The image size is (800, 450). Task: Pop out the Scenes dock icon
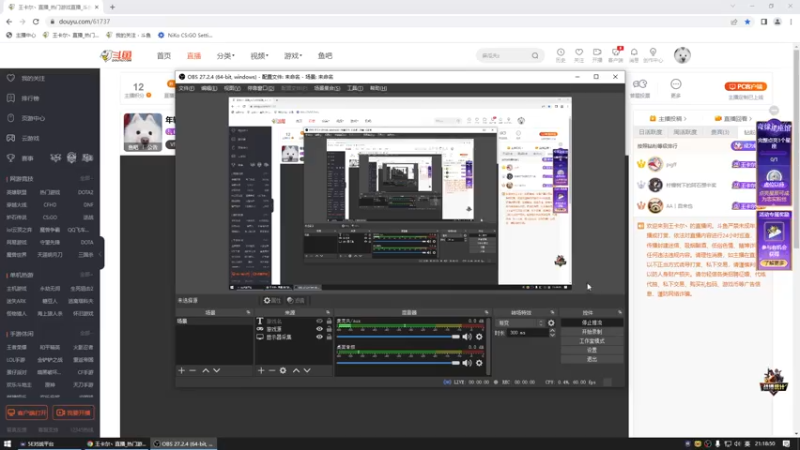coord(248,312)
